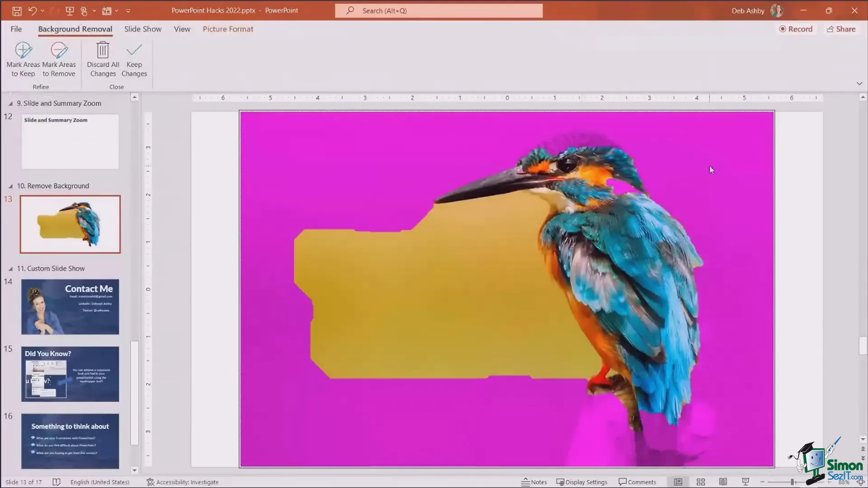Collapse section 10. Remove Background
Viewport: 868px width, 488px height.
pyautogui.click(x=10, y=186)
